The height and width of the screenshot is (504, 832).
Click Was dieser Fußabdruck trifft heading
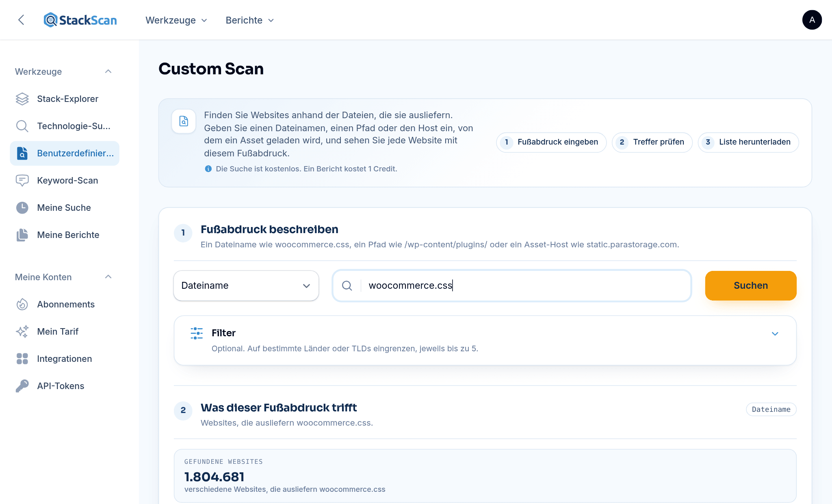(279, 408)
